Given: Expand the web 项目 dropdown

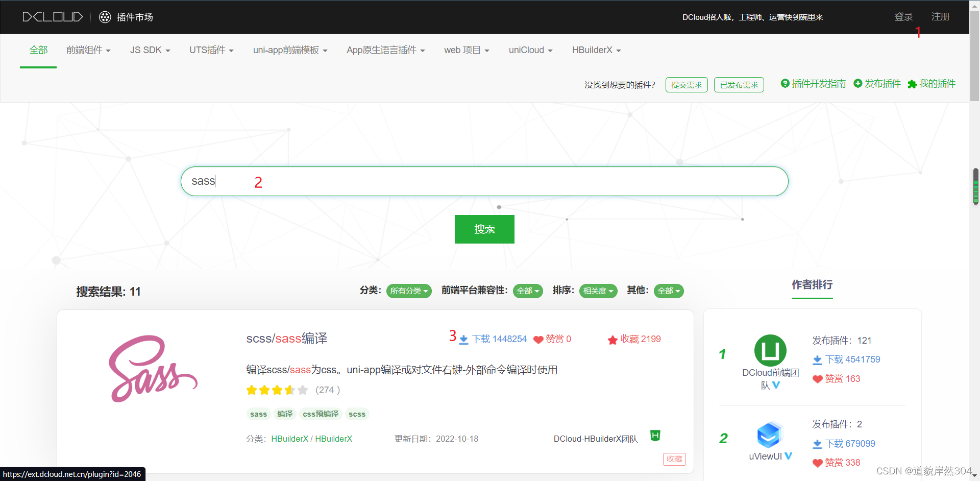Looking at the screenshot, I should point(467,50).
